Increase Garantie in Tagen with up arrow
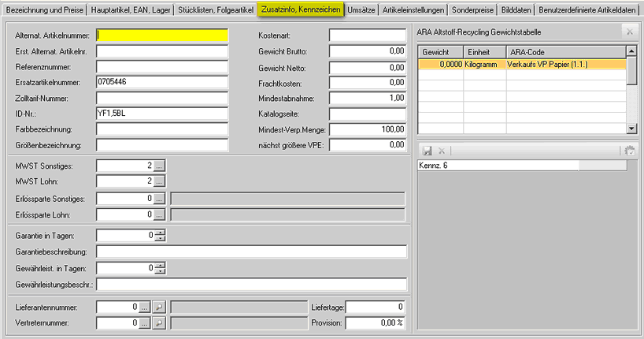This screenshot has width=644, height=339. [x=161, y=232]
